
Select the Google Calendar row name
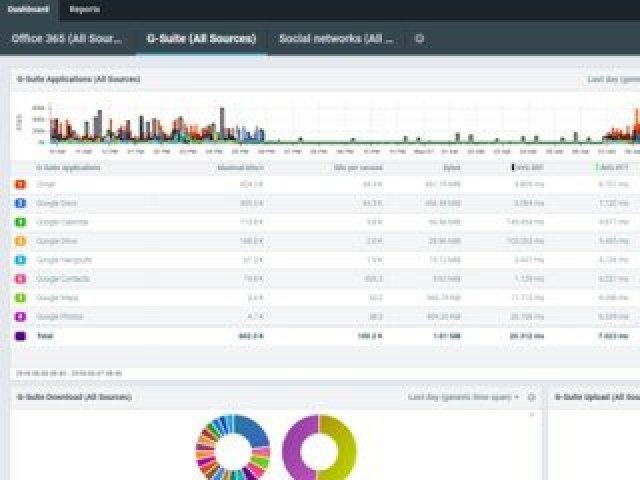[62, 222]
